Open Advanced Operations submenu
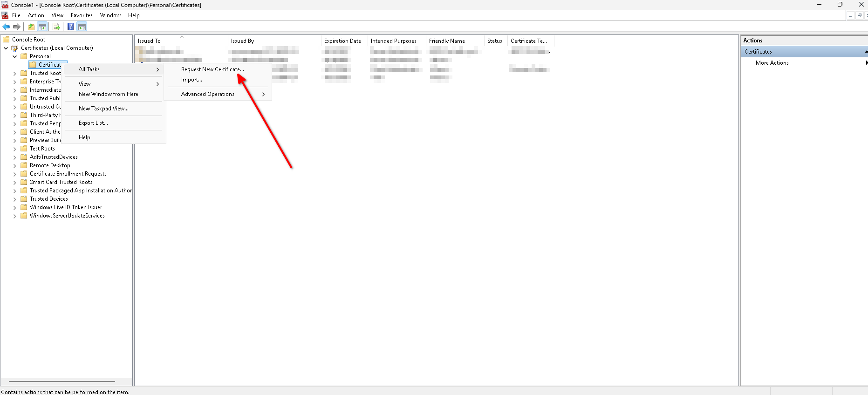 (208, 94)
